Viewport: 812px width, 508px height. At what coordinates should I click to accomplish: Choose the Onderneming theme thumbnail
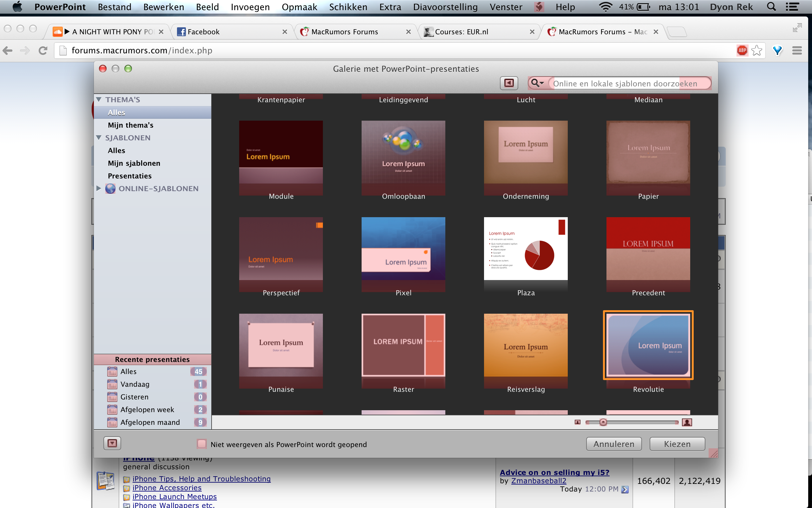click(526, 152)
